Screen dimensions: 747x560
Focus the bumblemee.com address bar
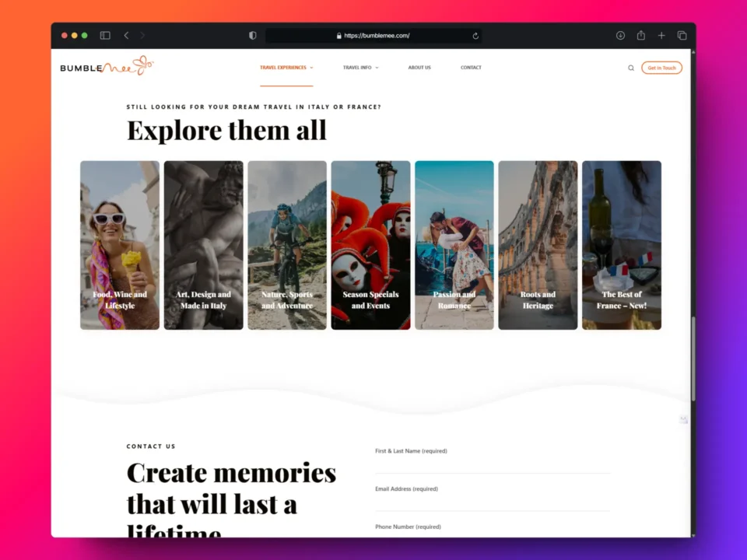[373, 36]
